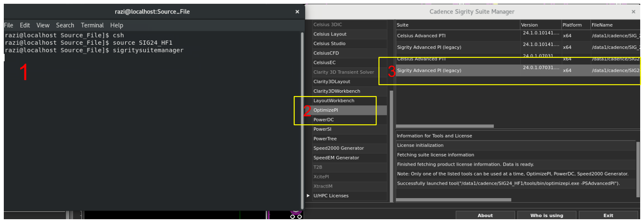This screenshot has width=644, height=223.
Task: Click the 'License initialization' log line
Action: coord(516,145)
